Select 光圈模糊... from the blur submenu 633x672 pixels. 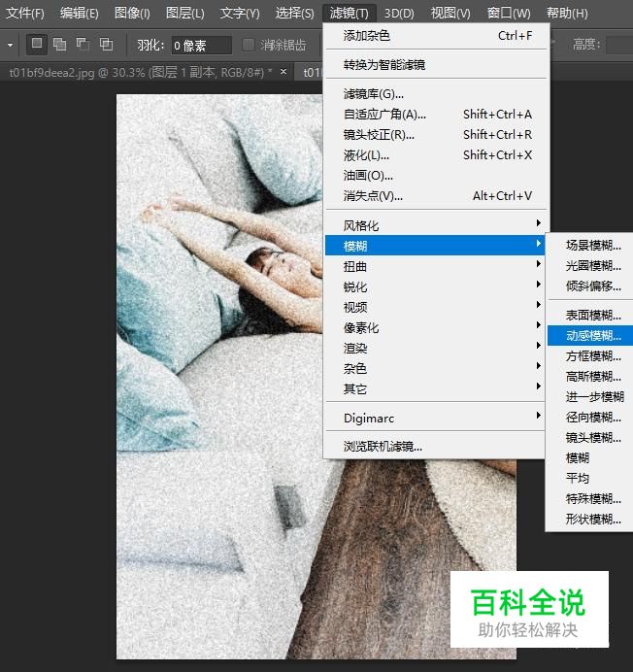click(x=590, y=266)
